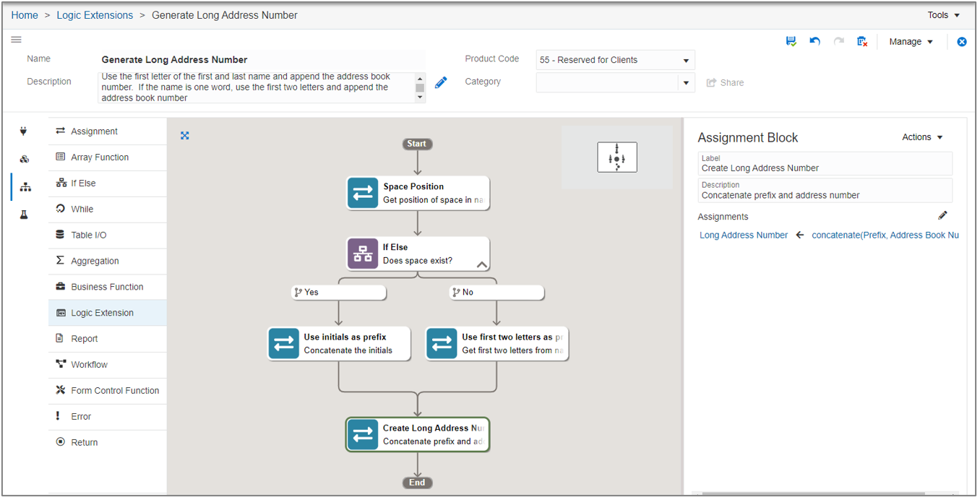
Task: Open the plug inputs side tab
Action: pyautogui.click(x=24, y=131)
